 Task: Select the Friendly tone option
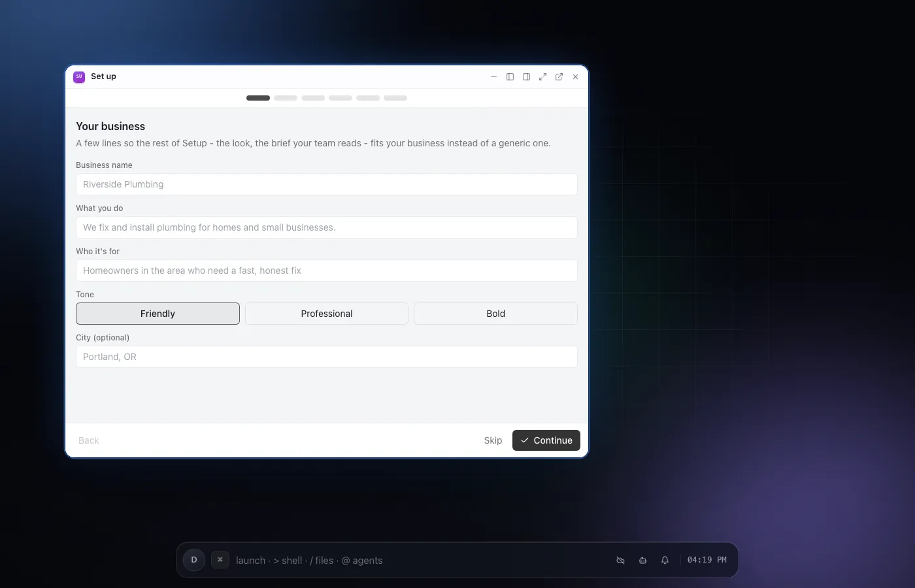point(158,314)
